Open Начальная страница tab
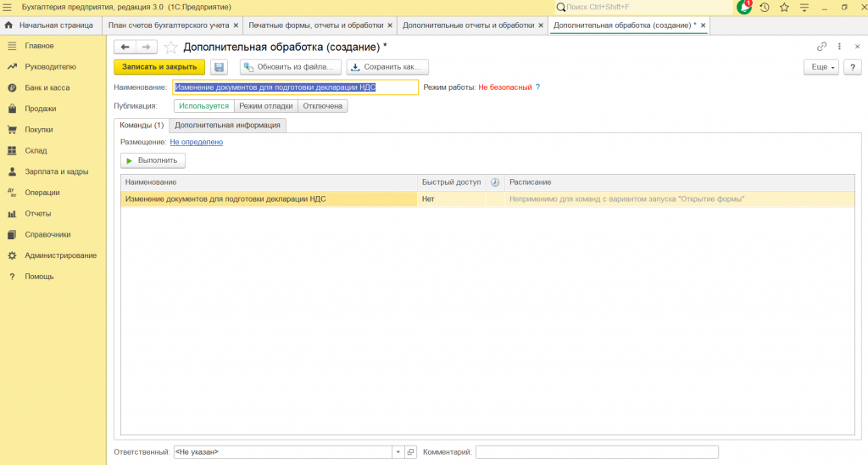Screen dimensions: 868x465 pyautogui.click(x=50, y=25)
